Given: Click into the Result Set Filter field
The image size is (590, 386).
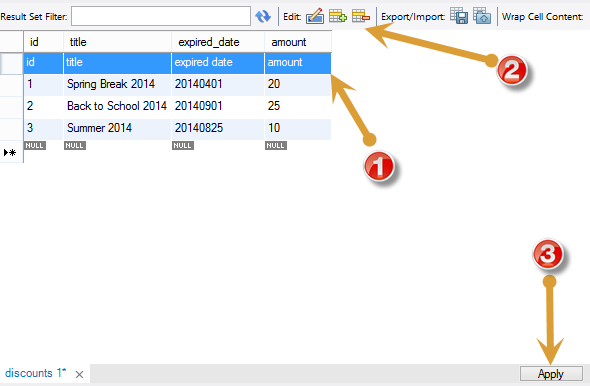Looking at the screenshot, I should click(x=161, y=16).
